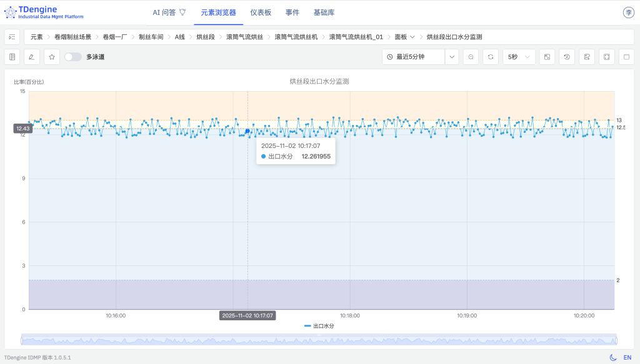Screen dimensions: 640x364
Task: Open the 最近5分钟 time range dropdown
Action: point(417,56)
